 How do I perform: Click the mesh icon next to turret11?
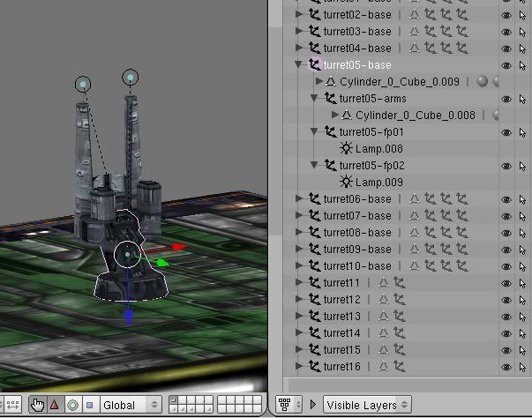point(383,283)
